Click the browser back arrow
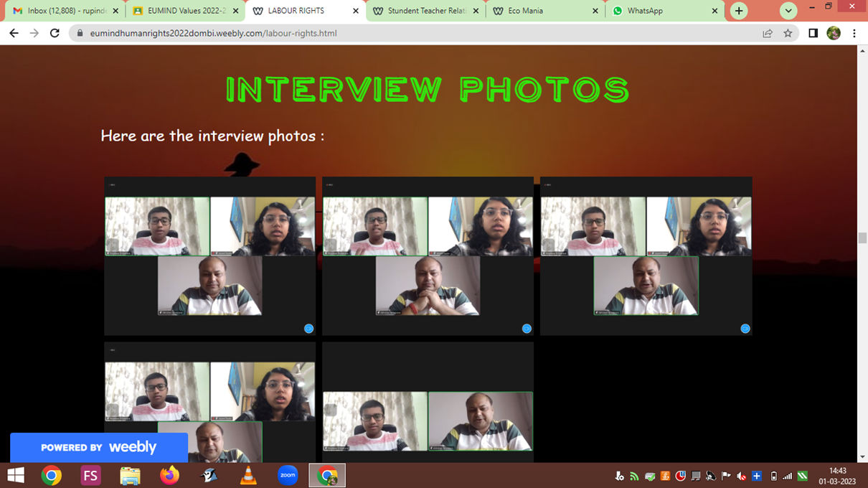The height and width of the screenshot is (488, 868). (14, 33)
